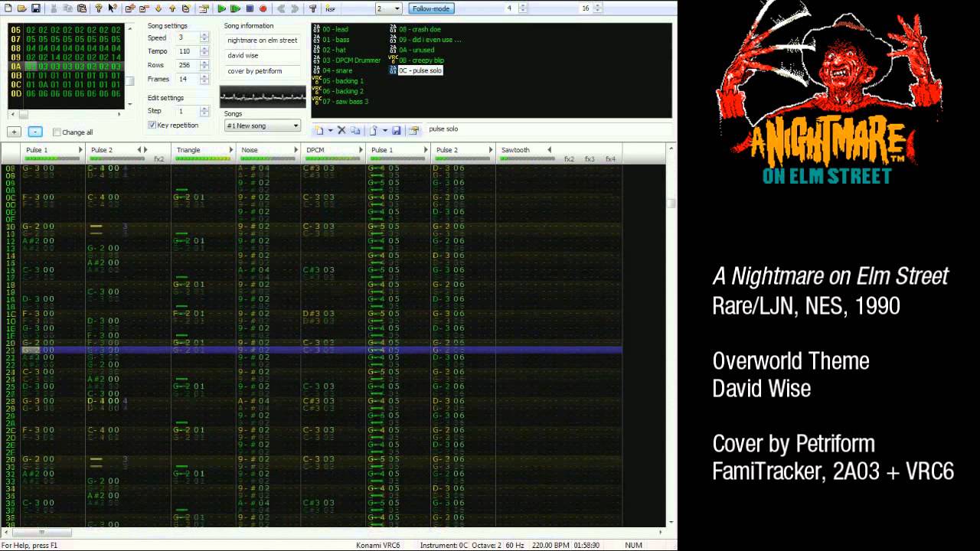Click the Cut scissors icon in the toolbar
The image size is (980, 551).
[54, 8]
